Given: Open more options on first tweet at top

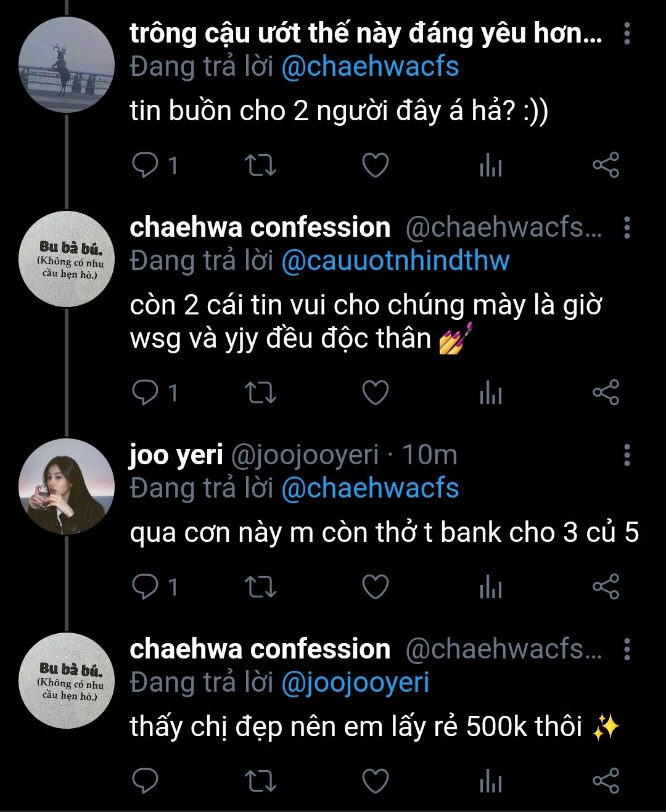Looking at the screenshot, I should tap(627, 33).
